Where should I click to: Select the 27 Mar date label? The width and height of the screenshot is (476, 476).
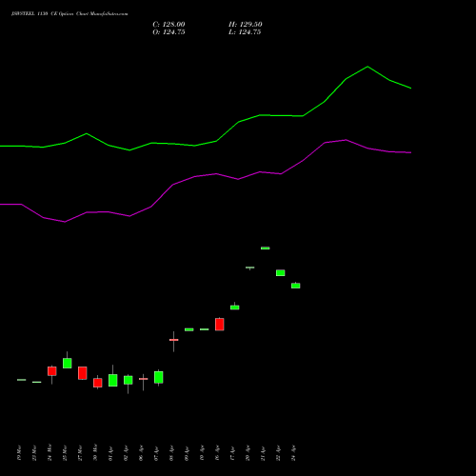pyautogui.click(x=80, y=453)
